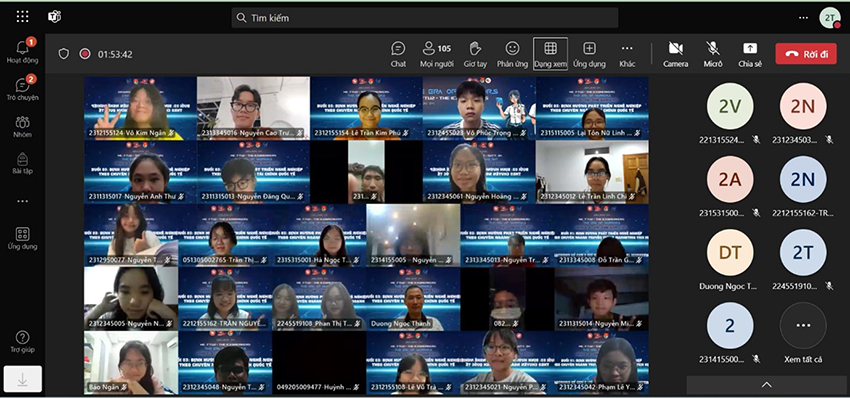Select Hà Ngọc T... video tile
The width and height of the screenshot is (850, 398).
pos(319,235)
